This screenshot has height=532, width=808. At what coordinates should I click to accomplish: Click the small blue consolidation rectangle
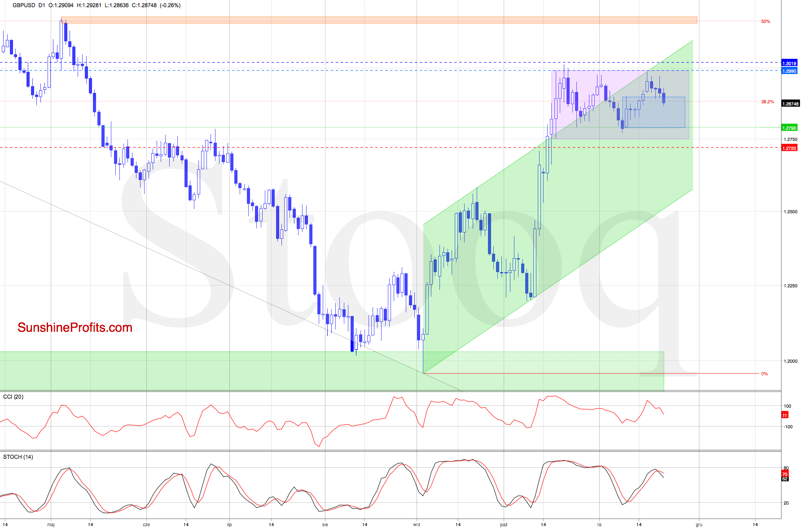[654, 112]
